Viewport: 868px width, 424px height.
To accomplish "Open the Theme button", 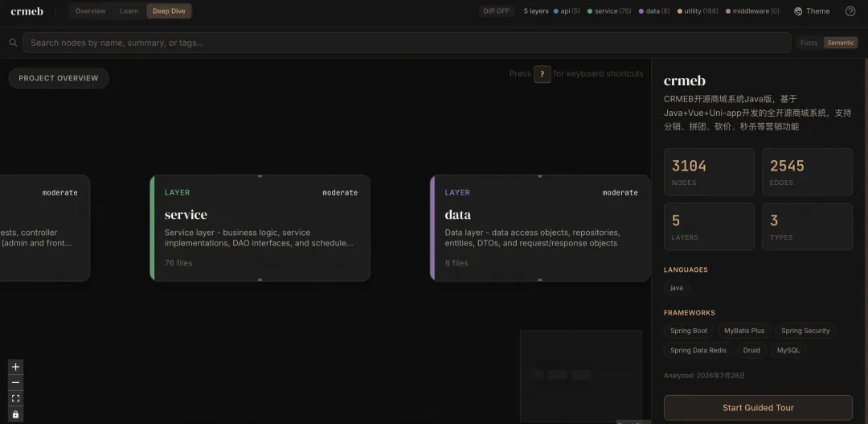I will [812, 11].
